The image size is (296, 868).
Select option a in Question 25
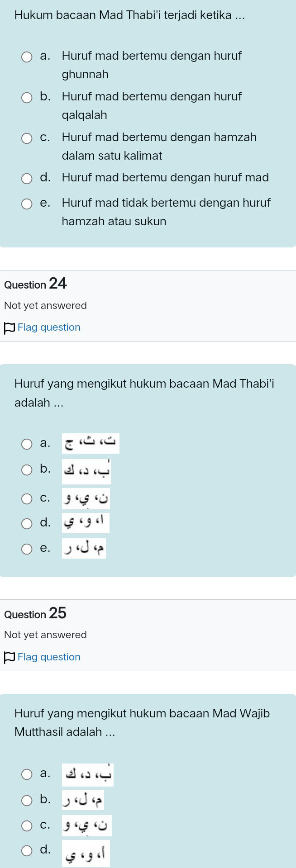click(27, 774)
